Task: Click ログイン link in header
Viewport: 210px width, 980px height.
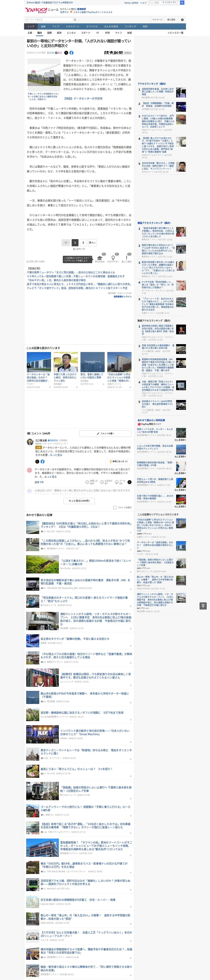Action: click(64, 12)
